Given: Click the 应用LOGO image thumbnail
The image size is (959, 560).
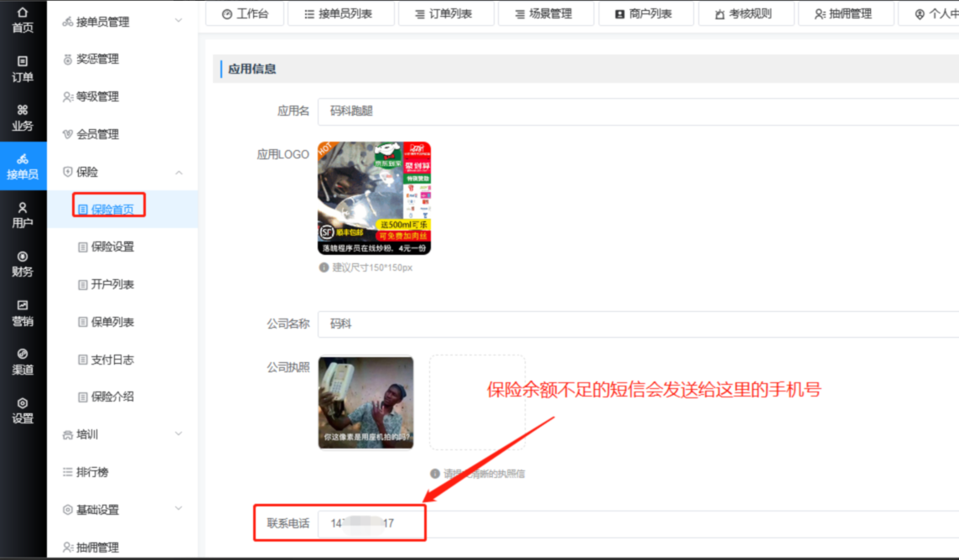Looking at the screenshot, I should point(374,199).
